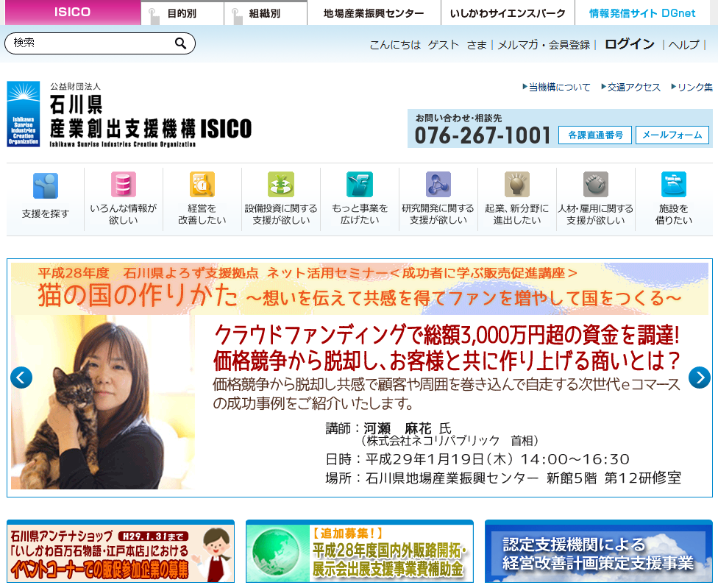Image resolution: width=718 pixels, height=588 pixels.
Task: Select the 起業、新分野に進出したい lightbulb icon
Action: coord(517,185)
